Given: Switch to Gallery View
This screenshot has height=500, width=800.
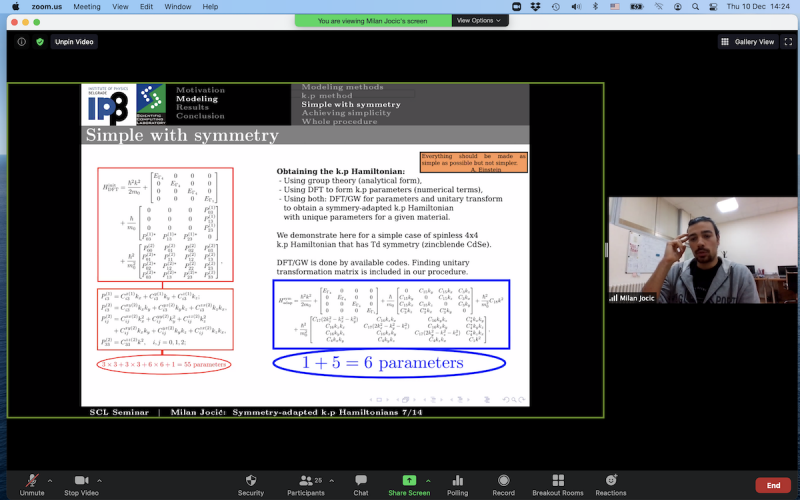Looking at the screenshot, I should [748, 42].
